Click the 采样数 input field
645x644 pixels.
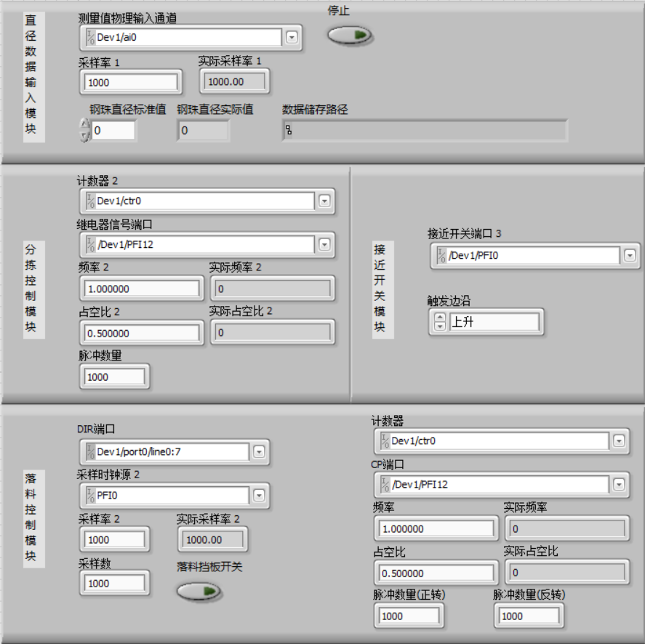(114, 583)
